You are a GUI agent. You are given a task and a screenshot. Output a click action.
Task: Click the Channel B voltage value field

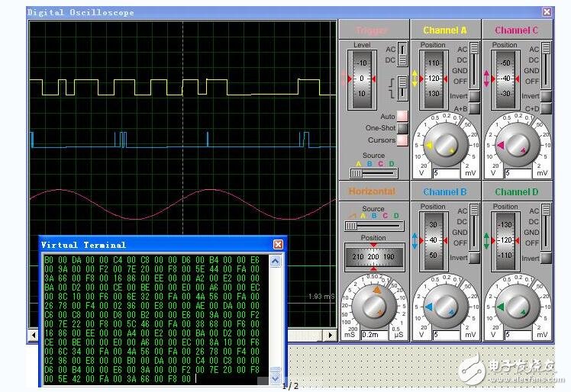444,335
